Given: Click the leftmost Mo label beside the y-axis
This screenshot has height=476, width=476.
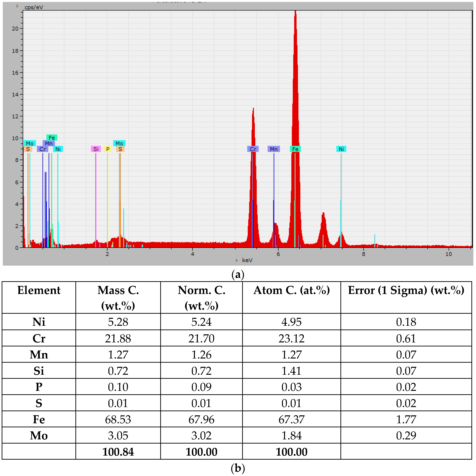Looking at the screenshot, I should (30, 143).
